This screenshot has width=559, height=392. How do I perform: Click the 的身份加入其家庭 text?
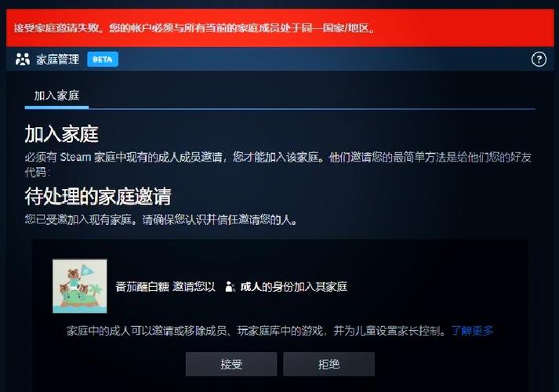point(304,286)
